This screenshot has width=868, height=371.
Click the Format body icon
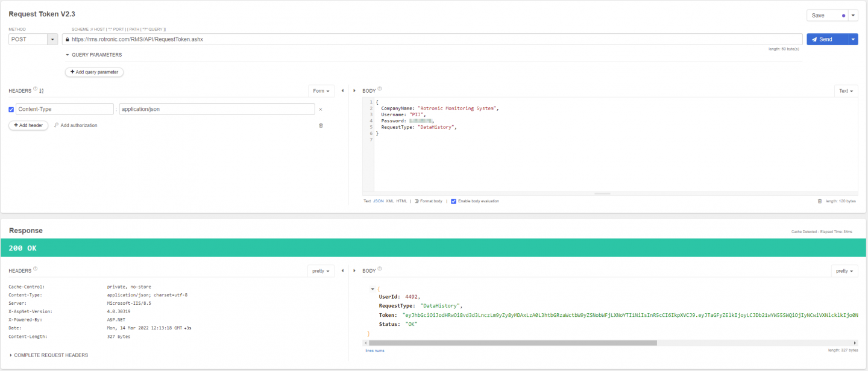point(417,201)
